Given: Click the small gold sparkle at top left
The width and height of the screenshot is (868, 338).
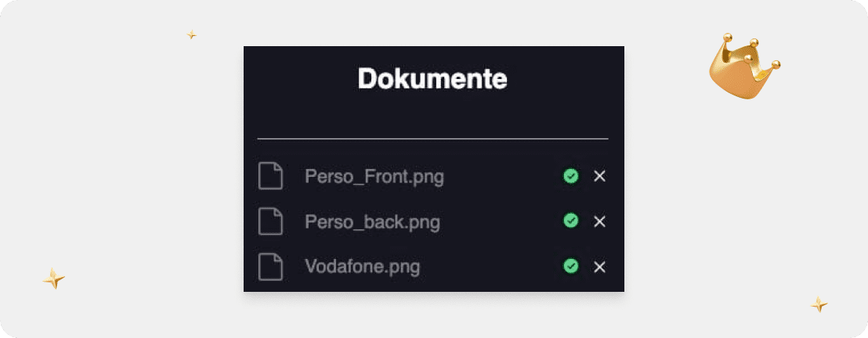Looking at the screenshot, I should (x=191, y=34).
